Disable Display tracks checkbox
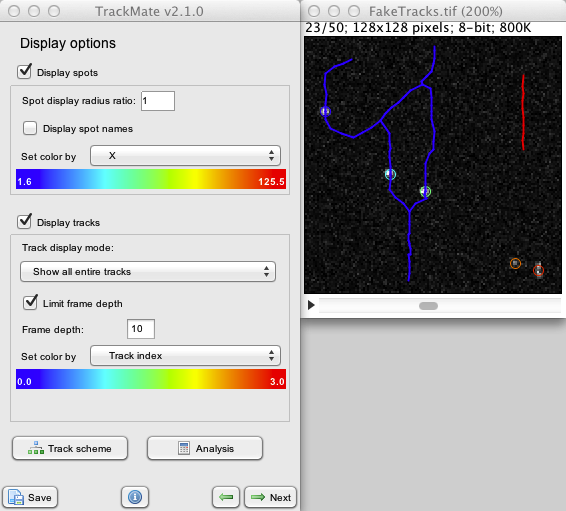This screenshot has width=566, height=511. [25, 222]
